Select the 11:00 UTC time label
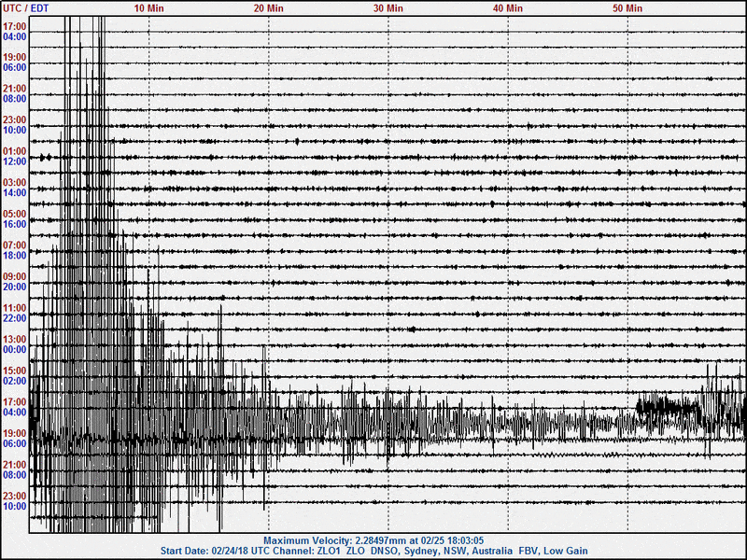This screenshot has height=560, width=747. [15, 308]
